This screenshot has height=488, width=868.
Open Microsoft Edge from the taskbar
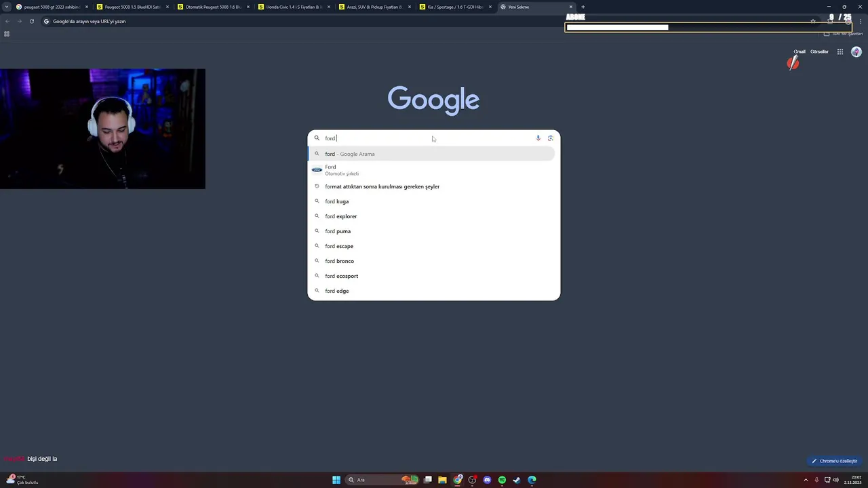coord(532,480)
